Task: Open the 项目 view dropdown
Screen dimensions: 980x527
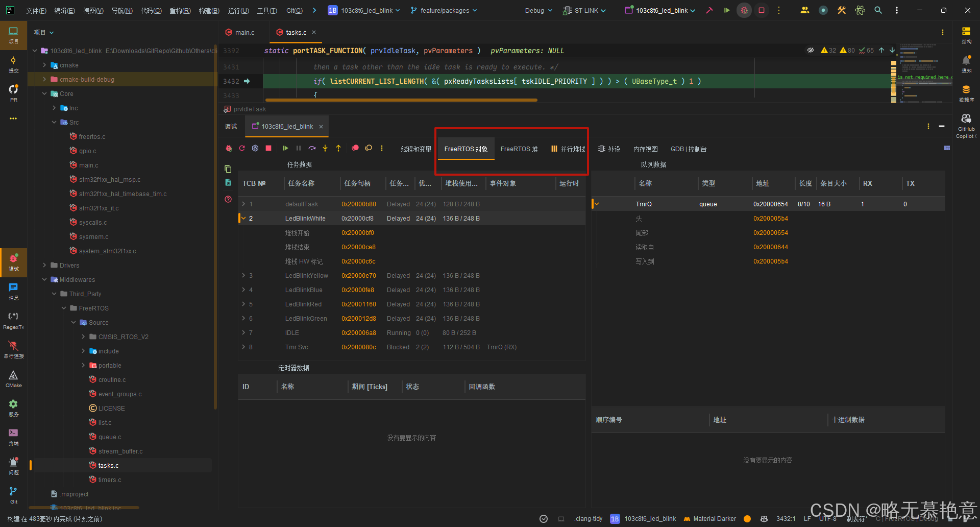Action: tap(43, 32)
